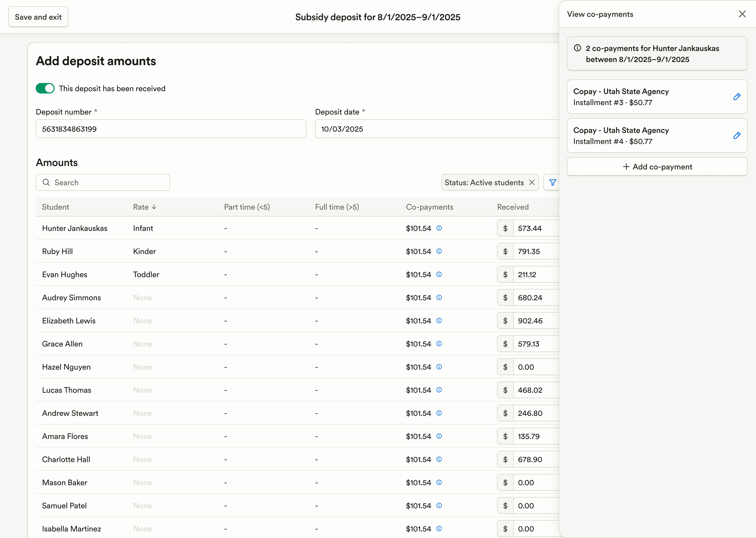Click the info icon next to Hunter Jankauskas's co-payment

tap(439, 228)
